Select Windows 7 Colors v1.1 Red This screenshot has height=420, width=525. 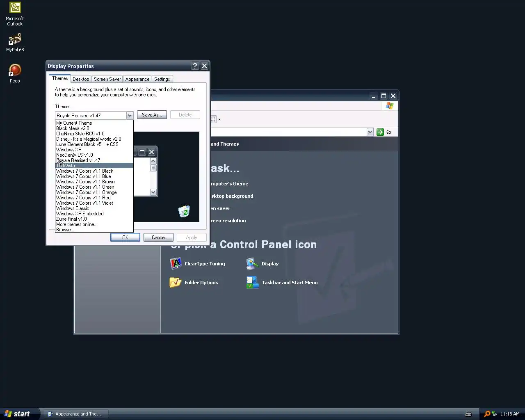coord(94,198)
